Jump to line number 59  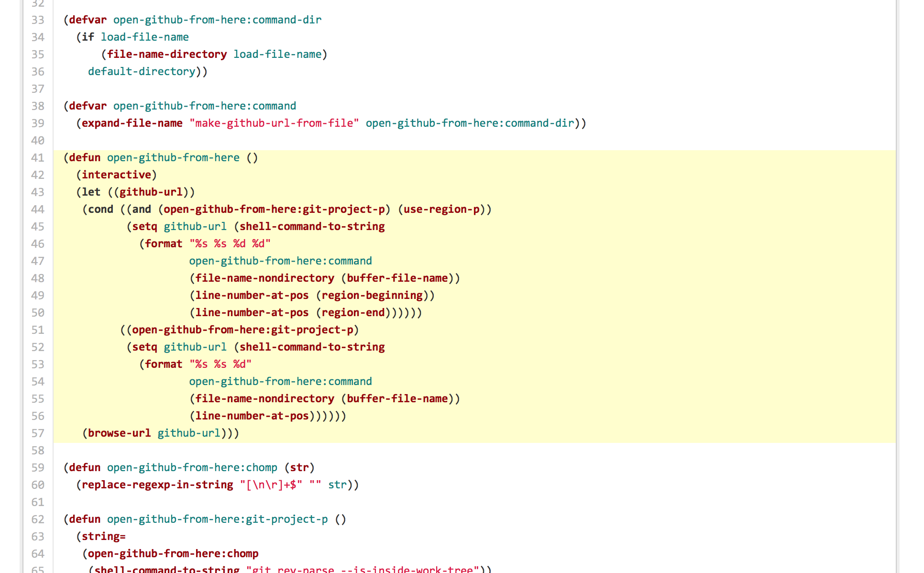[x=38, y=468]
